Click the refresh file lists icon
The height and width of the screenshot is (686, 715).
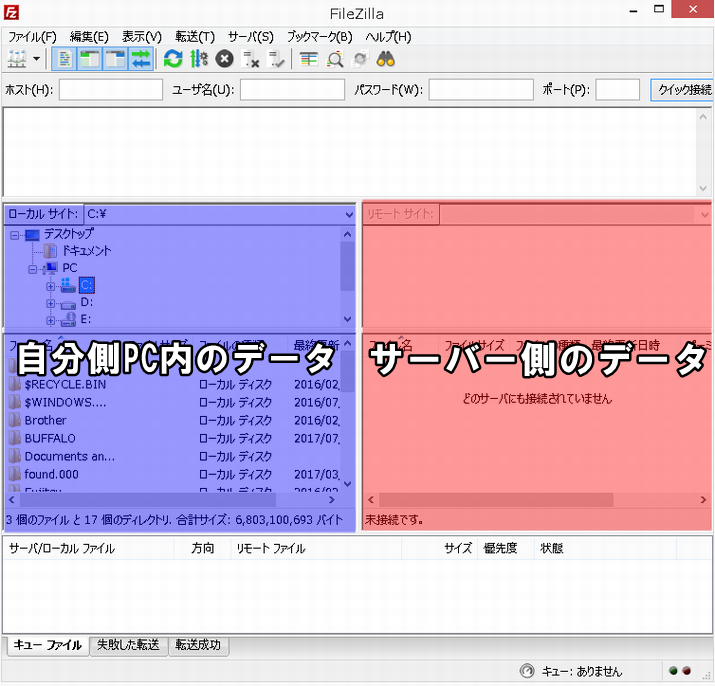173,59
